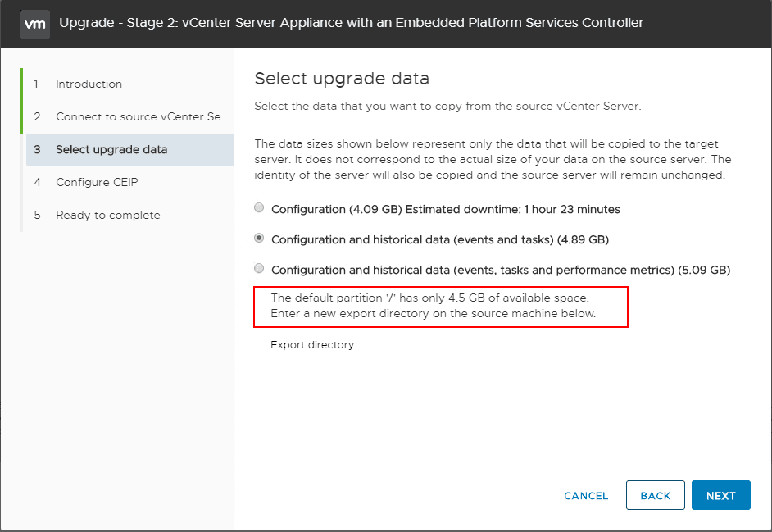Click the VMware logo icon
The width and height of the screenshot is (772, 532).
point(34,24)
